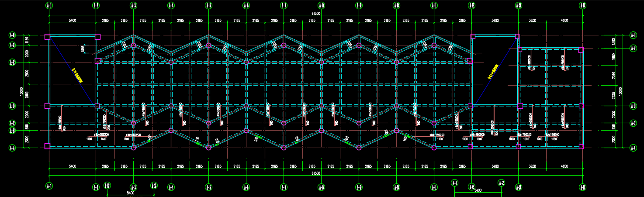Click the A-1 axis bubble at top left
Screen dimensions: 644x197
pyautogui.click(x=49, y=6)
